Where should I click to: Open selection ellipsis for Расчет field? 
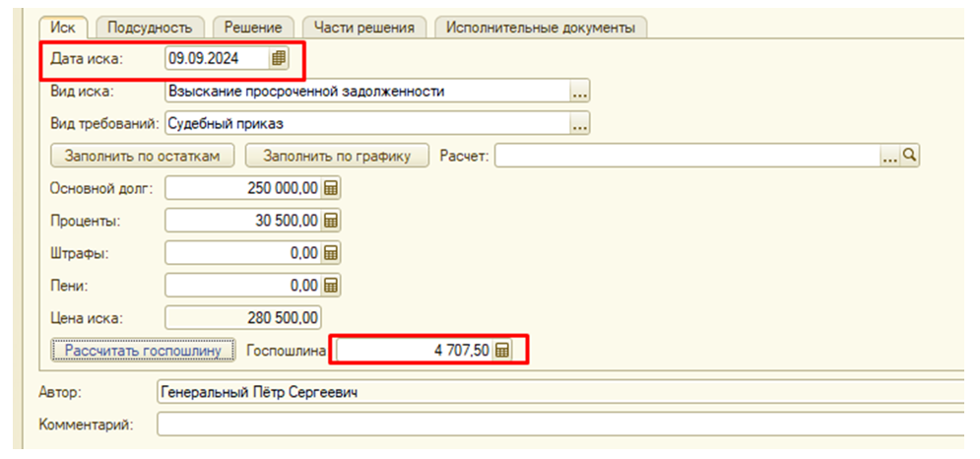click(x=890, y=155)
